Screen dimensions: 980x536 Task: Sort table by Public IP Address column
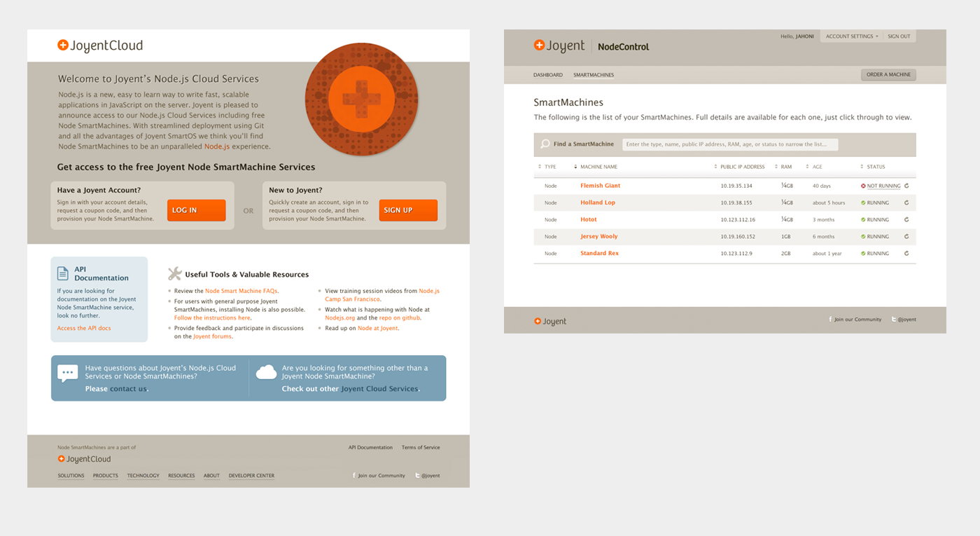click(740, 167)
